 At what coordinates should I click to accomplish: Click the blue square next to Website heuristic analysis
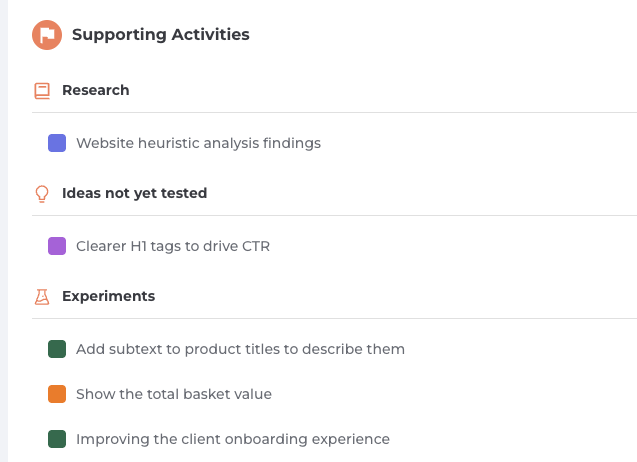pos(57,143)
